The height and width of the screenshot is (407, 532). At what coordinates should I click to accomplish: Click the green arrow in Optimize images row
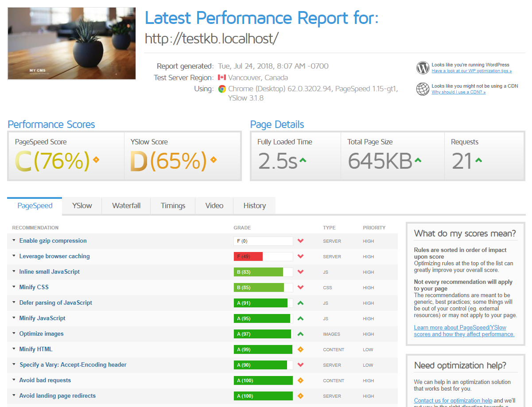pyautogui.click(x=300, y=334)
